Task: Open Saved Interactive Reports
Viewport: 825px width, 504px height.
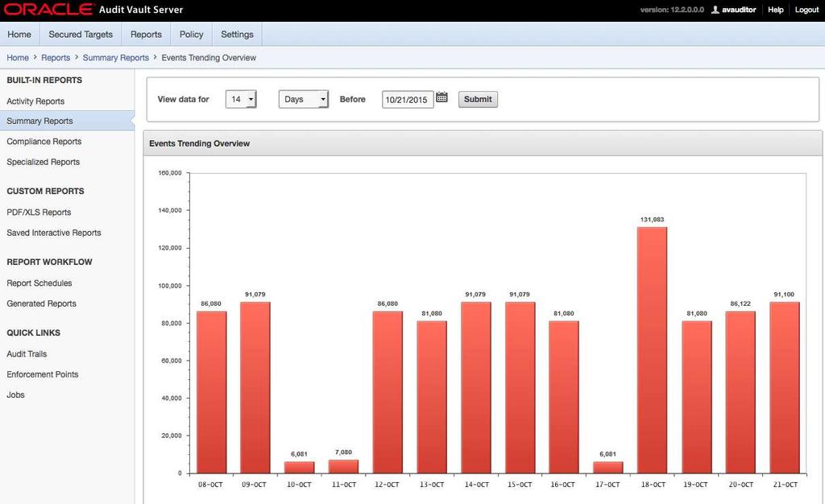Action: (x=54, y=233)
